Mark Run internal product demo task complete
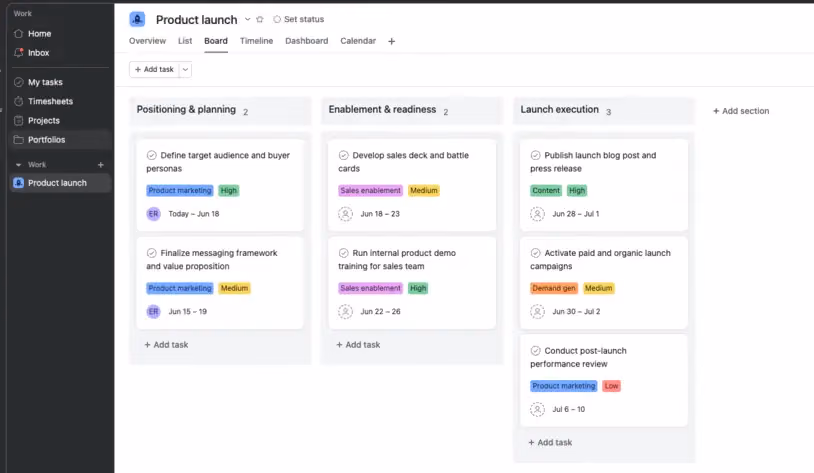Viewport: 814px width, 473px height. pos(344,253)
